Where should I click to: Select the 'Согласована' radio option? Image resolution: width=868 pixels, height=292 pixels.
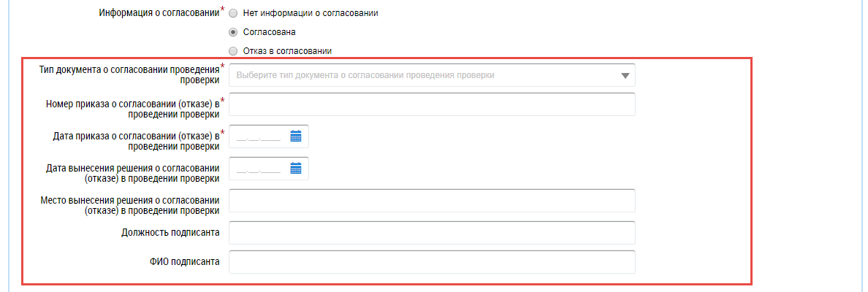233,32
